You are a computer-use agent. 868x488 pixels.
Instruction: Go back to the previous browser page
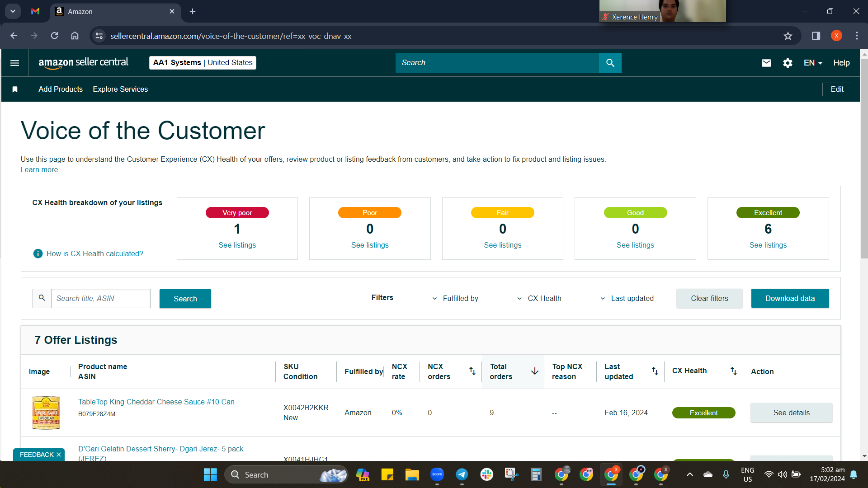[x=14, y=36]
